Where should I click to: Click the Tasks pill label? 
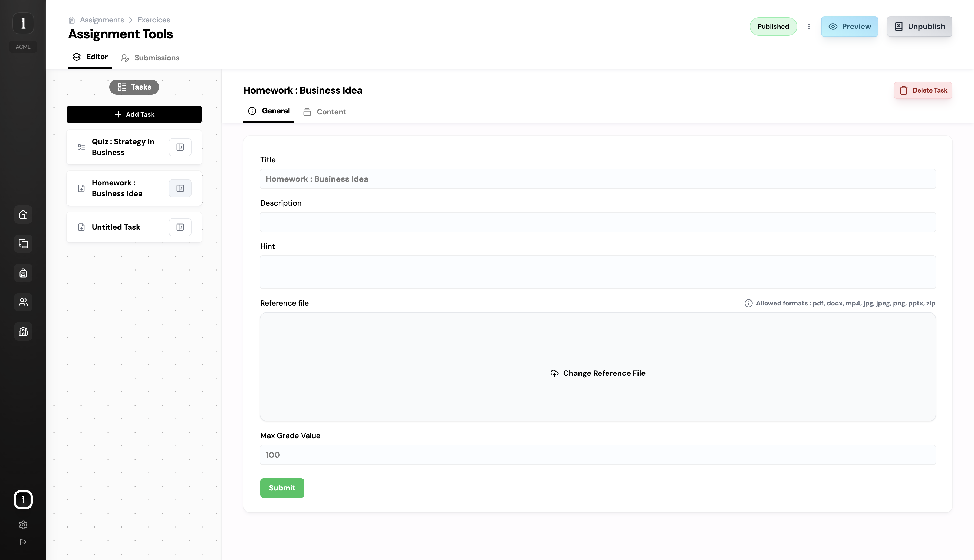click(134, 87)
